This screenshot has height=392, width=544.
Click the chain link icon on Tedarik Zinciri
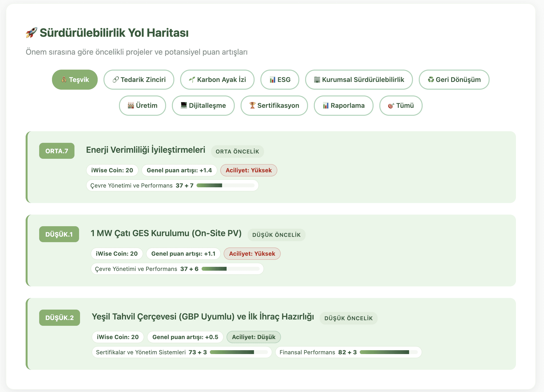coord(116,80)
